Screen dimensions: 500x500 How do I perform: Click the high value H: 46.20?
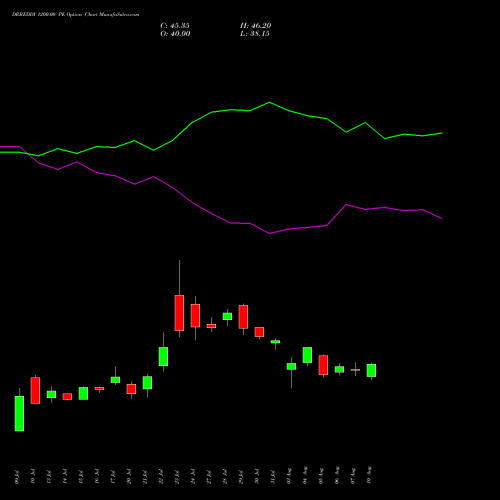(256, 26)
